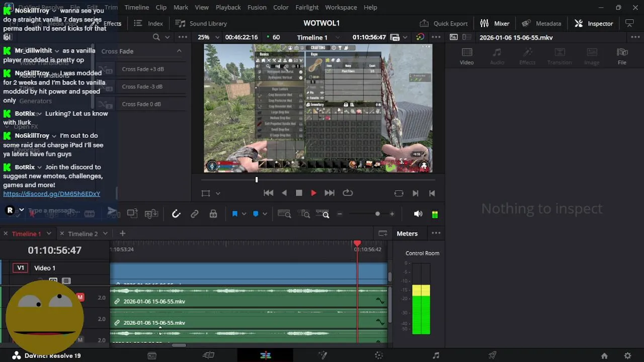Image resolution: width=644 pixels, height=362 pixels.
Task: Open the Inspector Video tab
Action: (466, 56)
